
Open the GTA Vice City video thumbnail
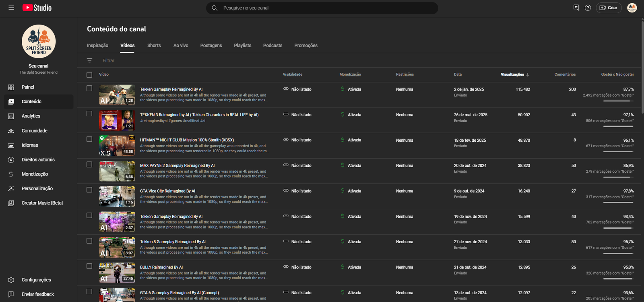tap(117, 196)
